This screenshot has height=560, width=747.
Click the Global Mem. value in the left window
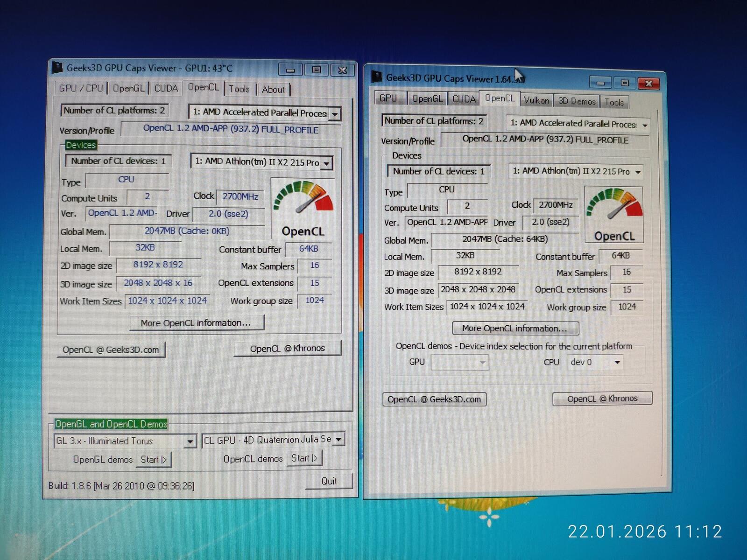pos(187,231)
